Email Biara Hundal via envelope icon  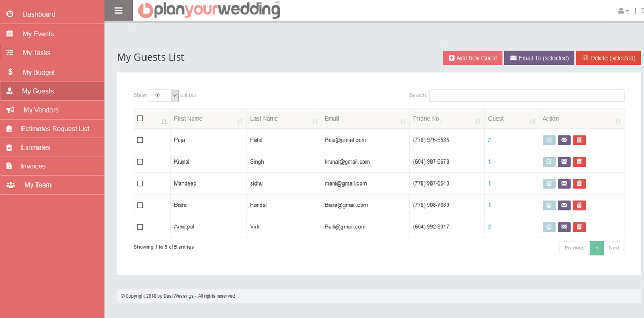point(564,205)
